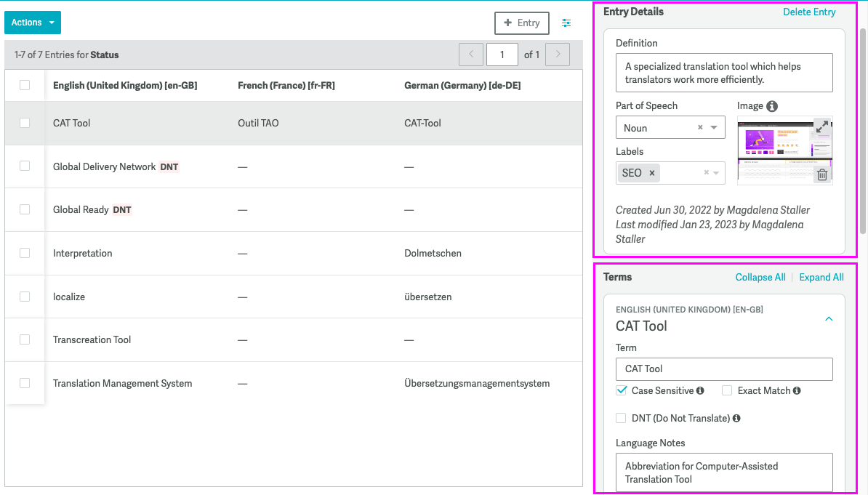Collapse the English CAT Tool term section
The image size is (868, 495).
(829, 319)
